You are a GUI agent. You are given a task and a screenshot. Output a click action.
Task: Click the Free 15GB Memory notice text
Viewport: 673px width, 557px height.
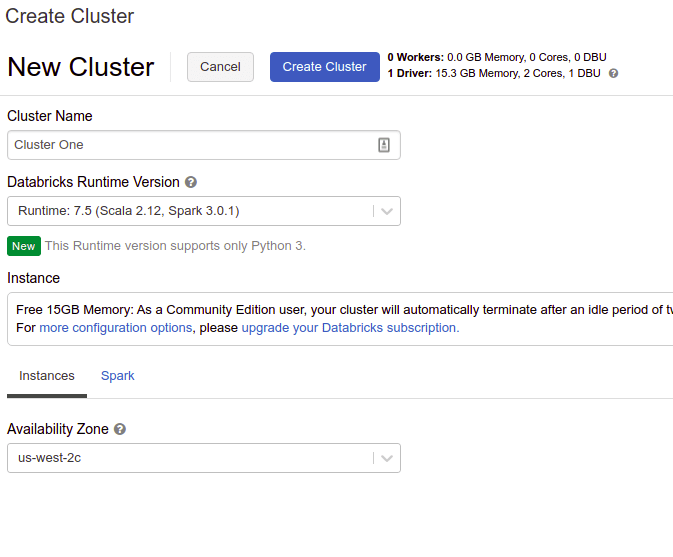[x=344, y=310]
